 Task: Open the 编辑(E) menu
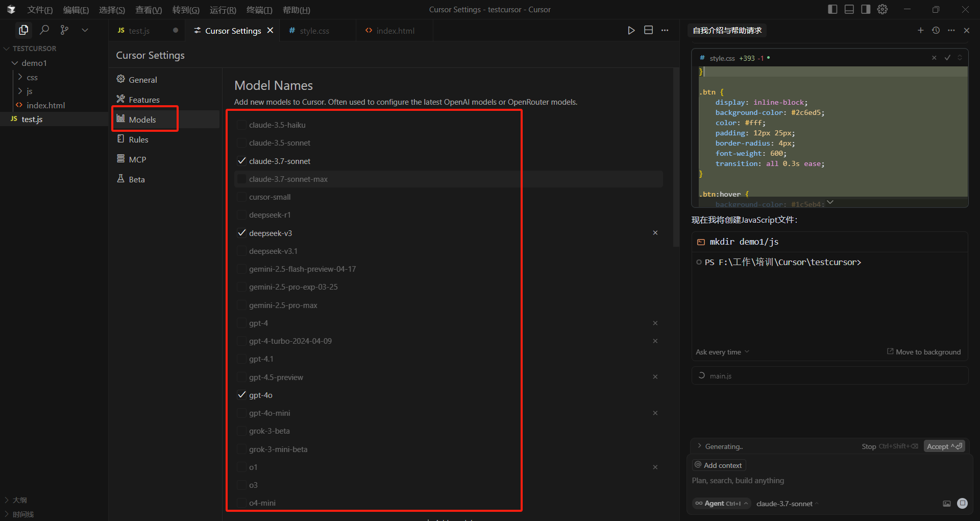(x=76, y=10)
